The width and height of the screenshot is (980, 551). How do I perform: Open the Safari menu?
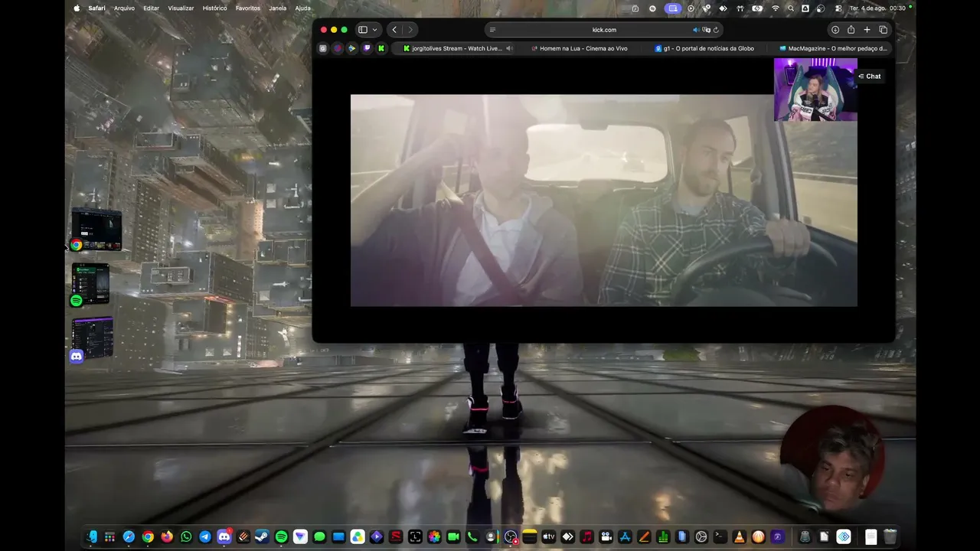click(96, 8)
